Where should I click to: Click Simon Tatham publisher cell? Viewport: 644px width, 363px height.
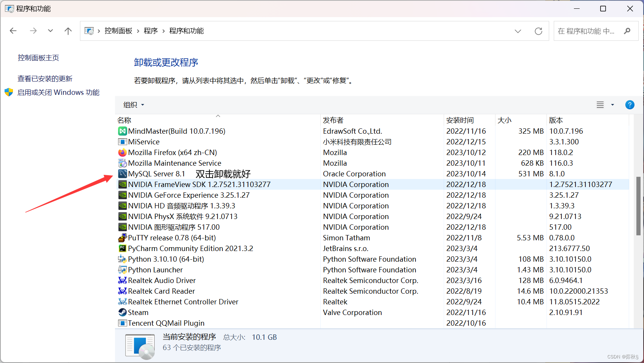point(347,238)
